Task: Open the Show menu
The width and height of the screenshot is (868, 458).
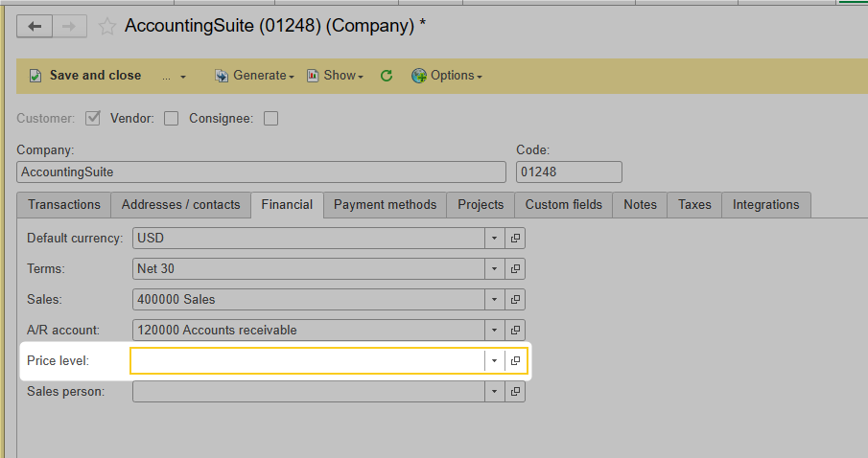Action: coord(335,76)
